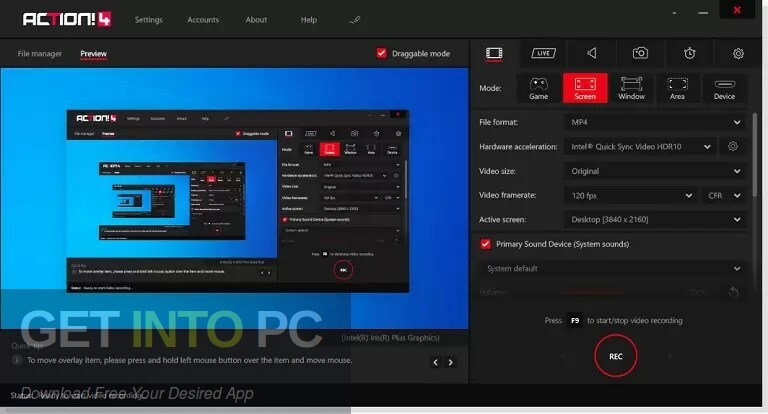The height and width of the screenshot is (414, 768).
Task: Minimize the Action! window
Action: (703, 13)
